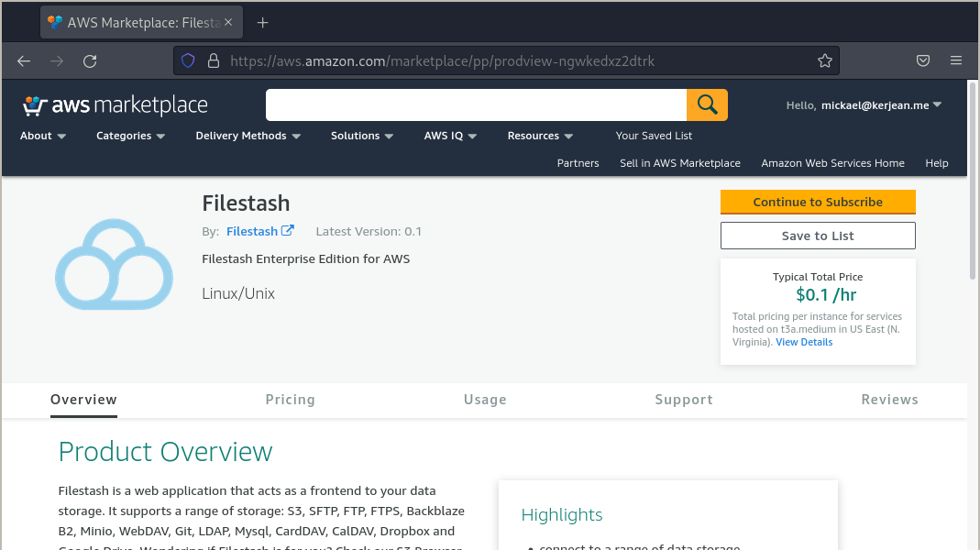Viewport: 980px width, 550px height.
Task: Reload the current page
Action: pos(90,60)
